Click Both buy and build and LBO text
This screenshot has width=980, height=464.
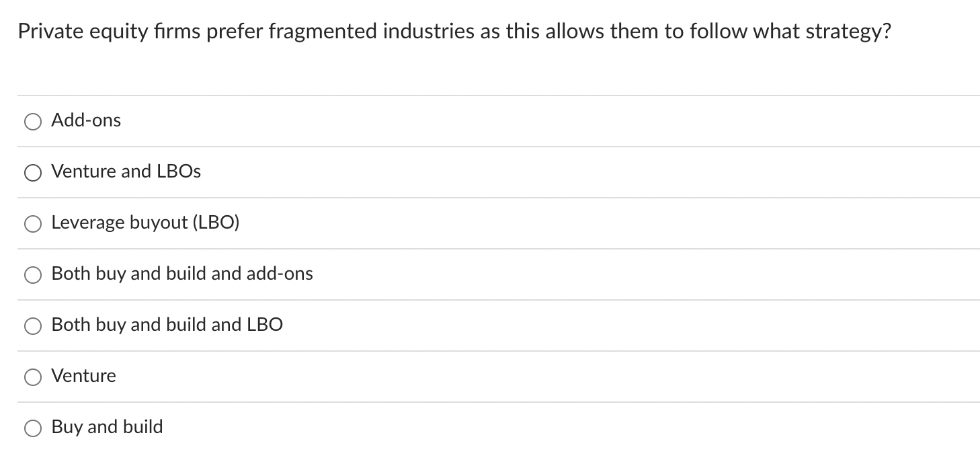coord(167,324)
